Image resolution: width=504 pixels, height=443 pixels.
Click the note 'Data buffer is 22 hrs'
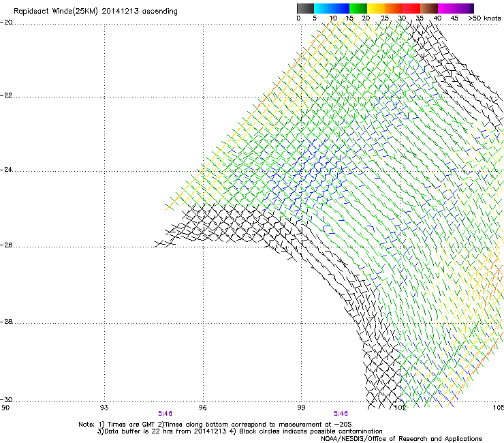click(x=140, y=431)
